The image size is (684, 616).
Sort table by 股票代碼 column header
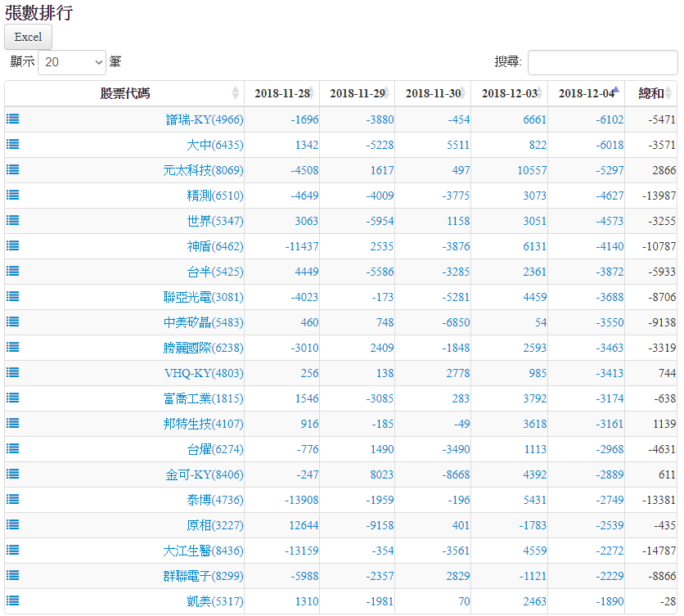[x=124, y=93]
